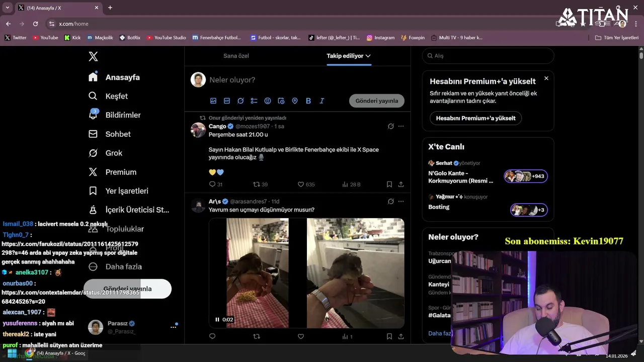Click Gönderi yayınla button in composer
The height and width of the screenshot is (362, 644).
[377, 101]
